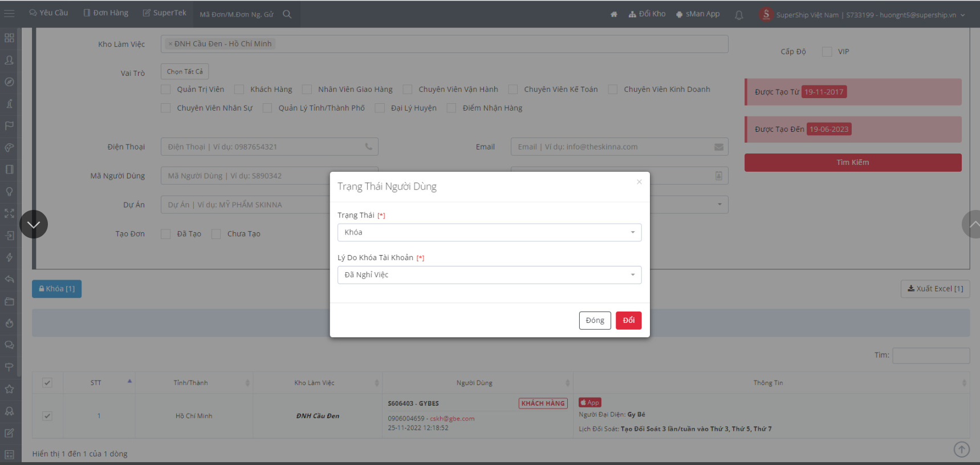Open the Lý Do Khóa Tài Khoản dropdown

click(x=489, y=275)
